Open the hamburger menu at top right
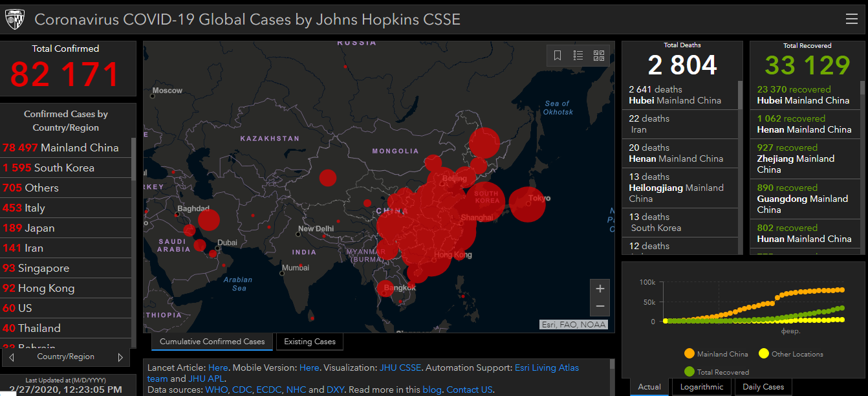The image size is (868, 396). (852, 19)
